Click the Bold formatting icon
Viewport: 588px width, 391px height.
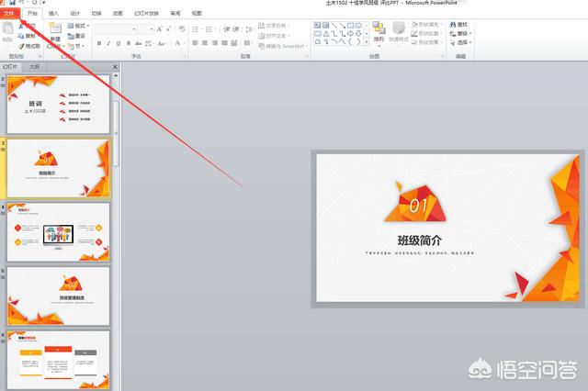tap(99, 43)
